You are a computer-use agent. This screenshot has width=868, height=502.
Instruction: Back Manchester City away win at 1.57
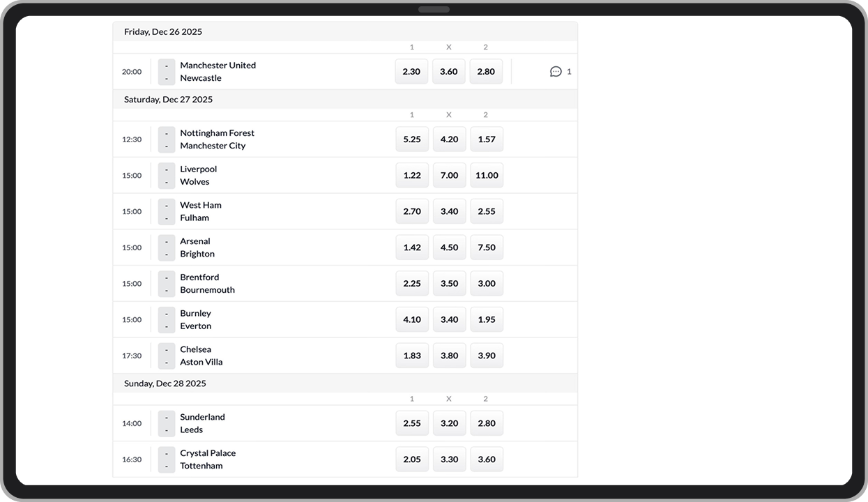(x=486, y=139)
